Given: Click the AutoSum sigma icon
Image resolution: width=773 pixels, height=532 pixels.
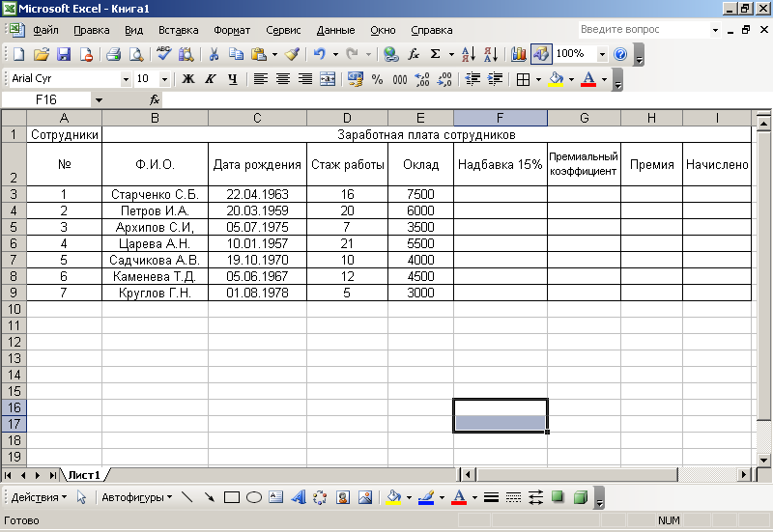Looking at the screenshot, I should 436,55.
